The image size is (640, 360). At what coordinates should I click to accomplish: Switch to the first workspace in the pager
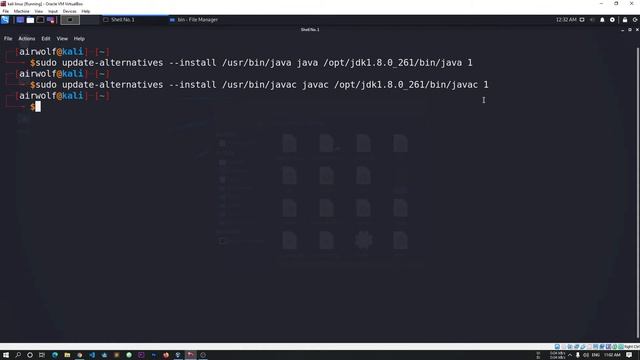tap(70, 20)
